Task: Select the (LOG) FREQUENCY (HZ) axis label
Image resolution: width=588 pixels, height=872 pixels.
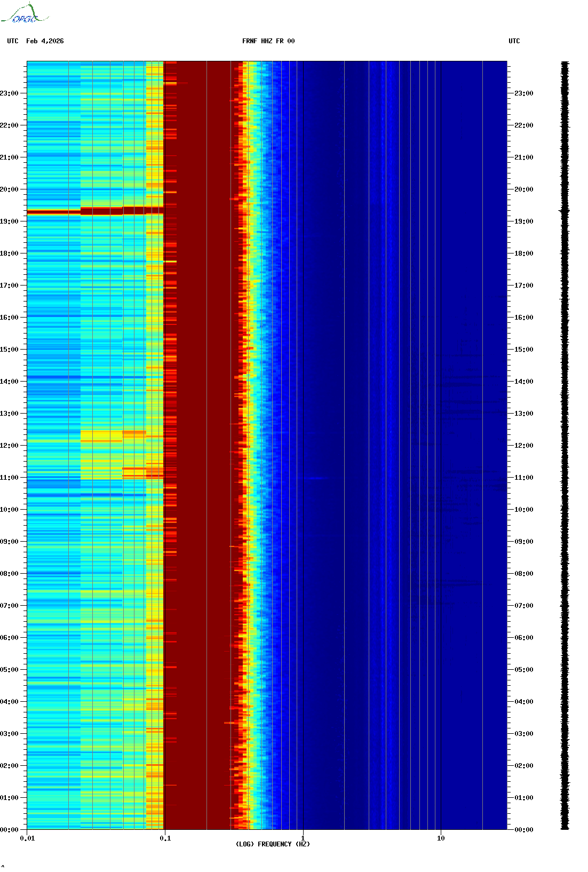Action: (272, 844)
